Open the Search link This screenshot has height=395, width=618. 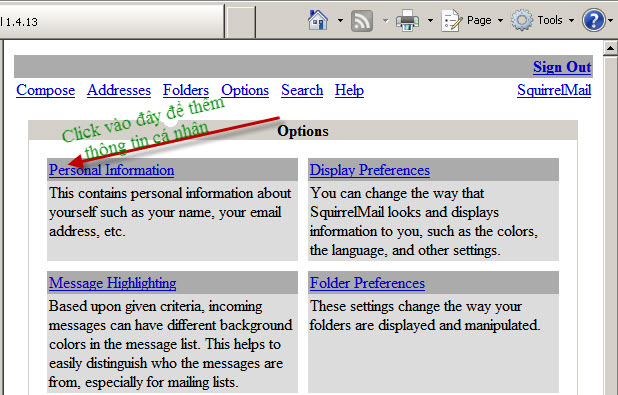click(302, 90)
